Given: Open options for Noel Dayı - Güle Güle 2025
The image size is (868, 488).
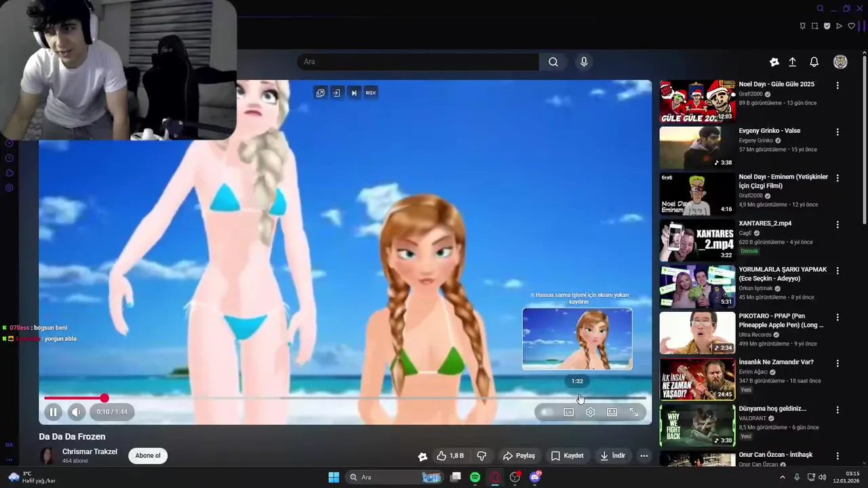Looking at the screenshot, I should point(837,85).
